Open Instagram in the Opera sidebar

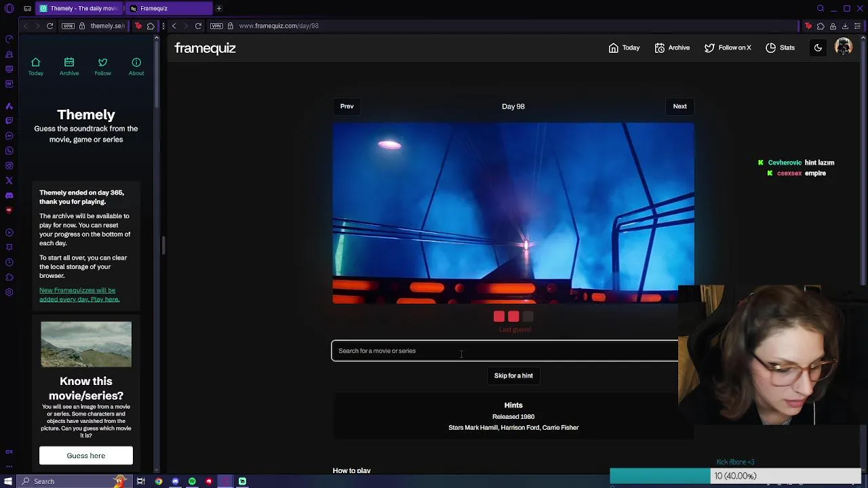pyautogui.click(x=9, y=165)
